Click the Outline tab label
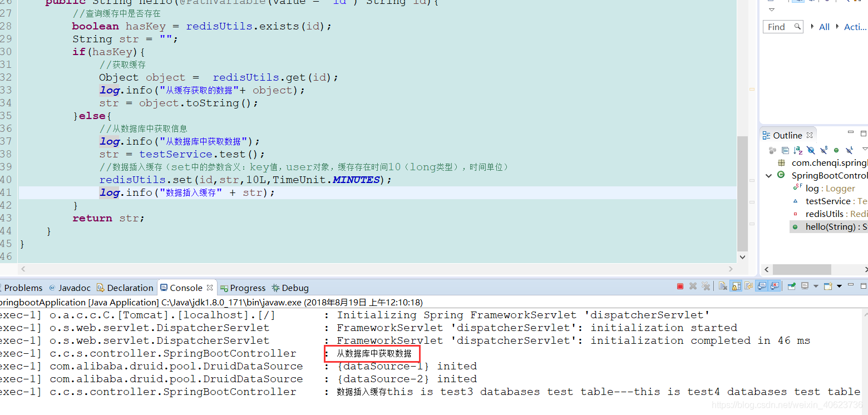The height and width of the screenshot is (415, 868). point(787,135)
